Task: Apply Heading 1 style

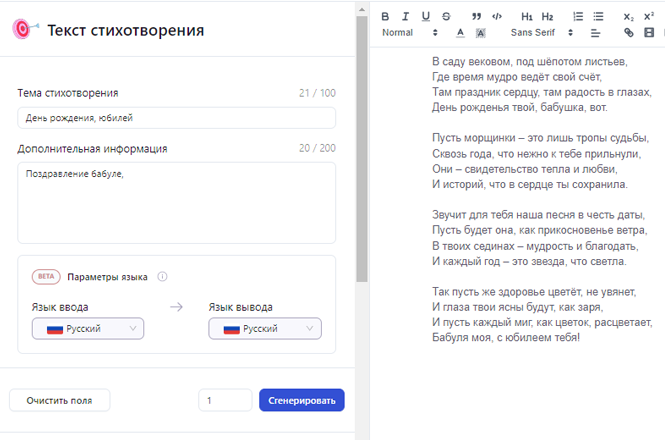Action: click(527, 17)
